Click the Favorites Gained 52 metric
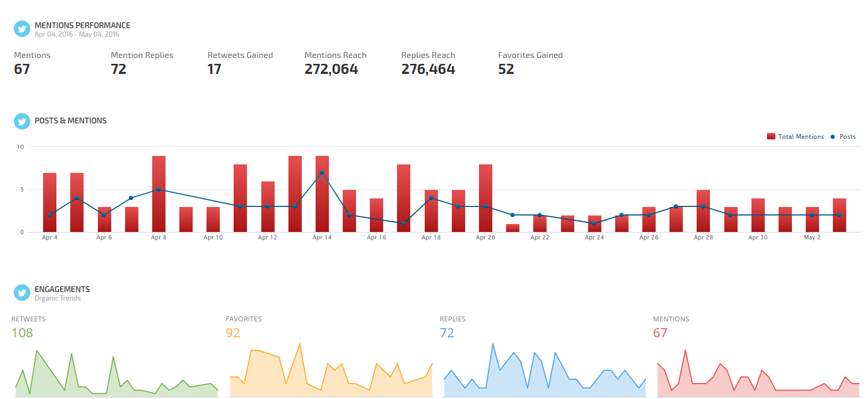Viewport: 868px width, 399px height. [506, 69]
